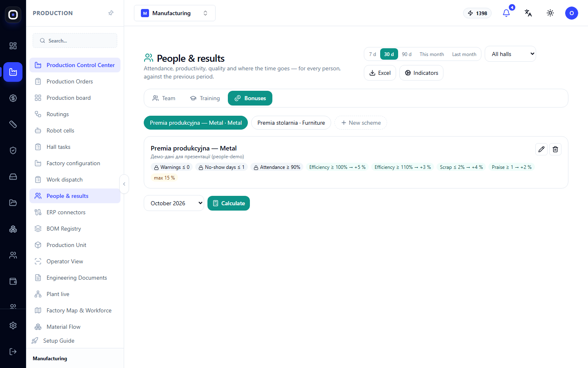588x368 pixels.
Task: Click the 1398 credits lightning badge
Action: click(477, 13)
